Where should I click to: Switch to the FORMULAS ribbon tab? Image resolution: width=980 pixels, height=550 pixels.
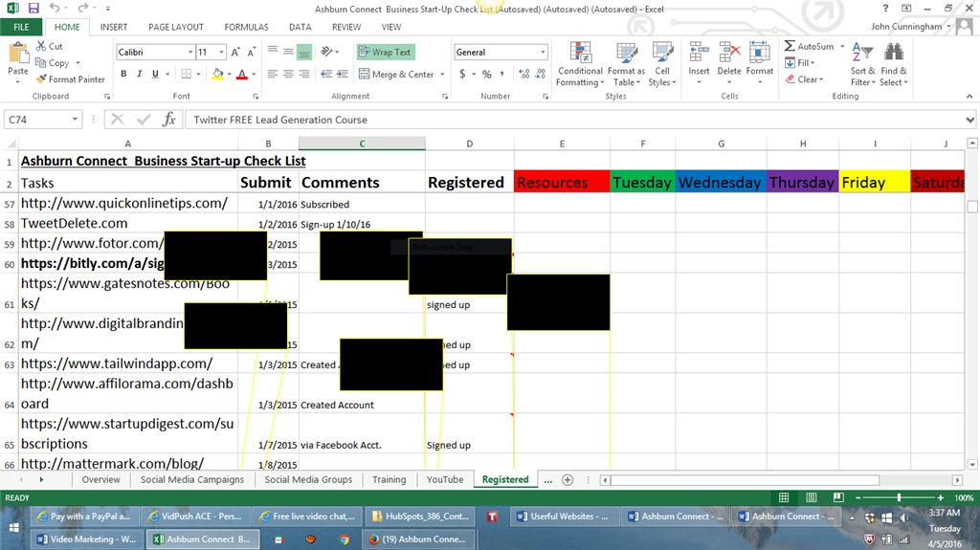tap(246, 27)
